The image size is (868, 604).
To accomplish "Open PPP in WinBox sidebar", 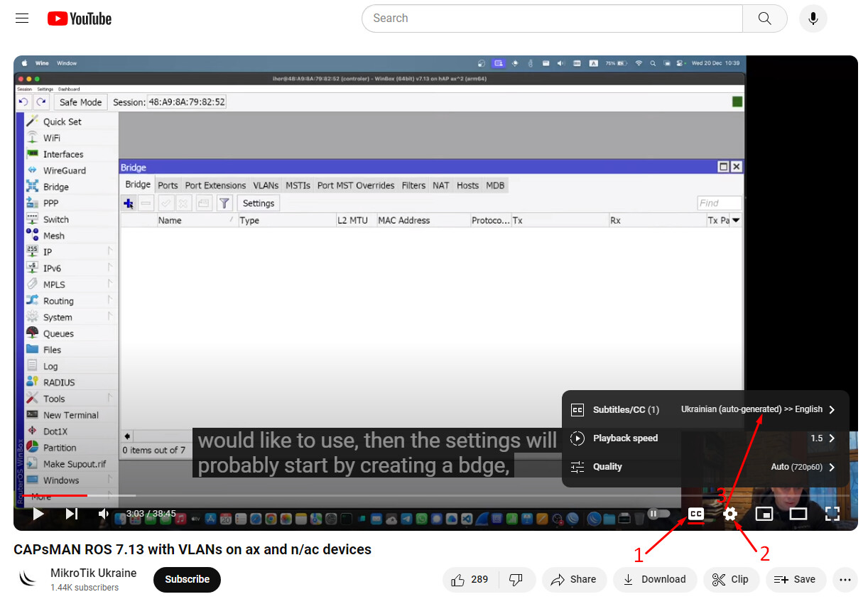I will 50,203.
